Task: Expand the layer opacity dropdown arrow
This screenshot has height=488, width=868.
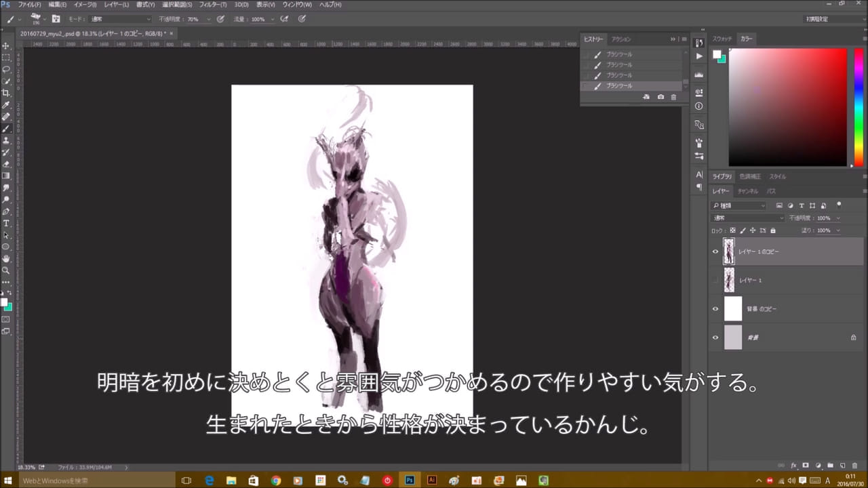Action: coord(838,218)
